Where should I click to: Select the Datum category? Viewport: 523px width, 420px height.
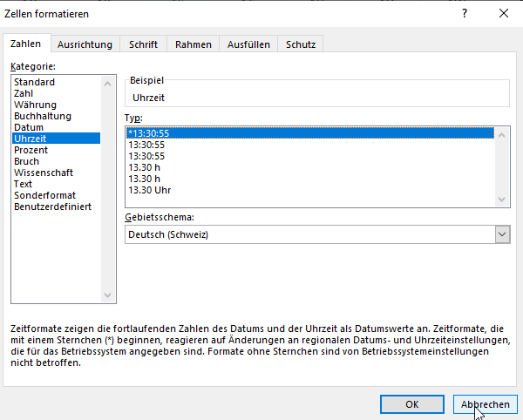(x=56, y=127)
